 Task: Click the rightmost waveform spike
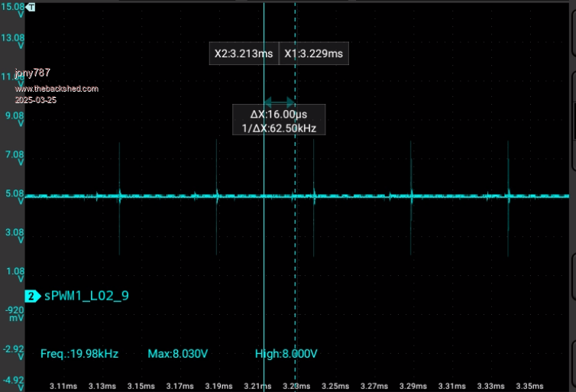507,197
